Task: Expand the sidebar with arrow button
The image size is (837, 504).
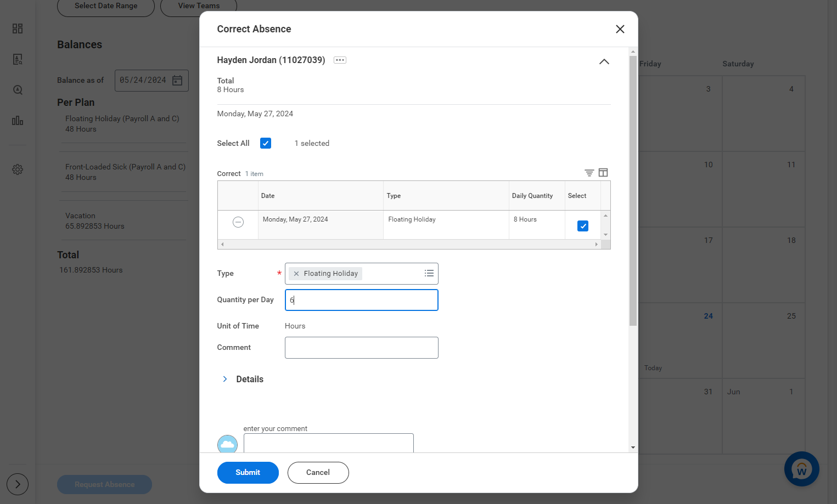Action: 18,484
